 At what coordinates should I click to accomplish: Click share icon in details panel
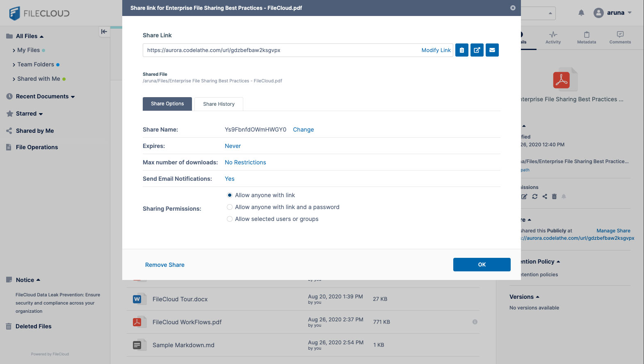[x=545, y=196]
